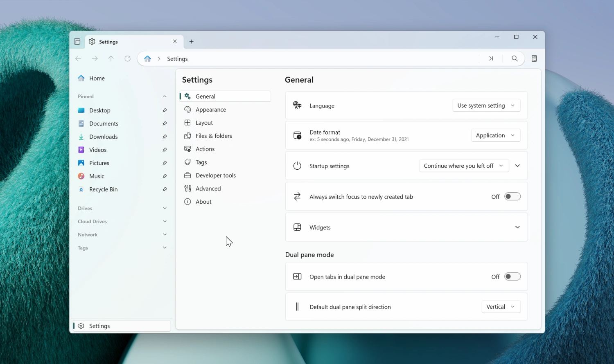Image resolution: width=614 pixels, height=364 pixels.
Task: Click pin icon next to Music
Action: [x=165, y=176]
